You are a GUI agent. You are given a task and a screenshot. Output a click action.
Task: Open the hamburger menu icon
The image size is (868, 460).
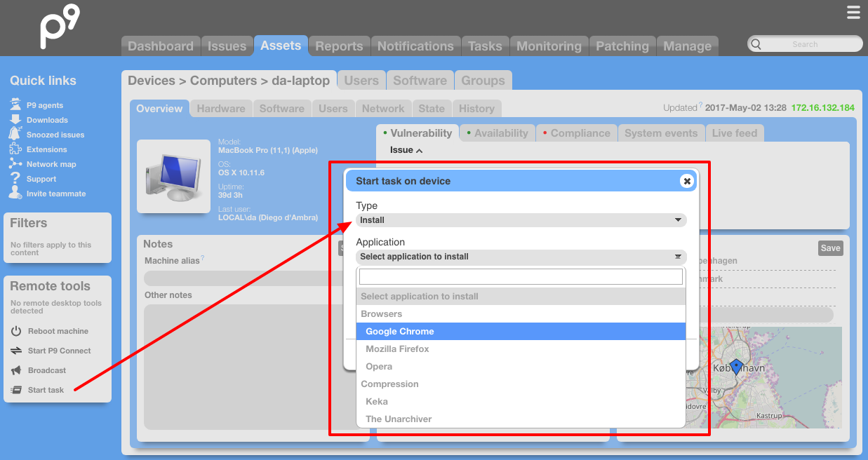point(853,13)
